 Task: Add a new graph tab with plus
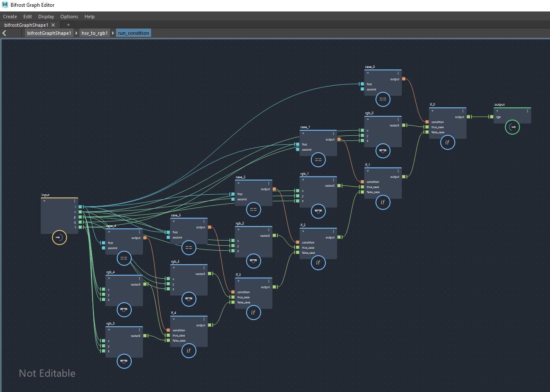(x=68, y=25)
